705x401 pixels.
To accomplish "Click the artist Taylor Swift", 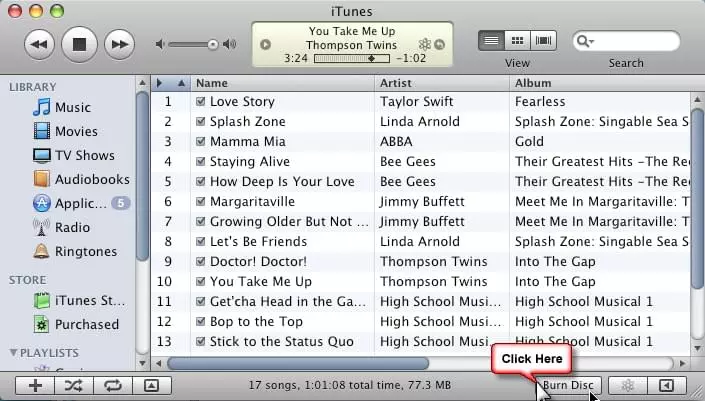I will (x=416, y=102).
